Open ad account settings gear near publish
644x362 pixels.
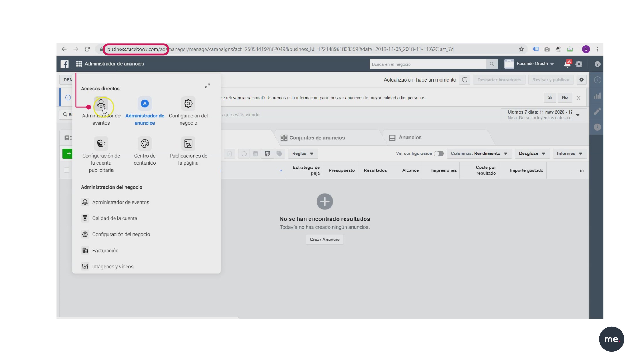(x=582, y=80)
